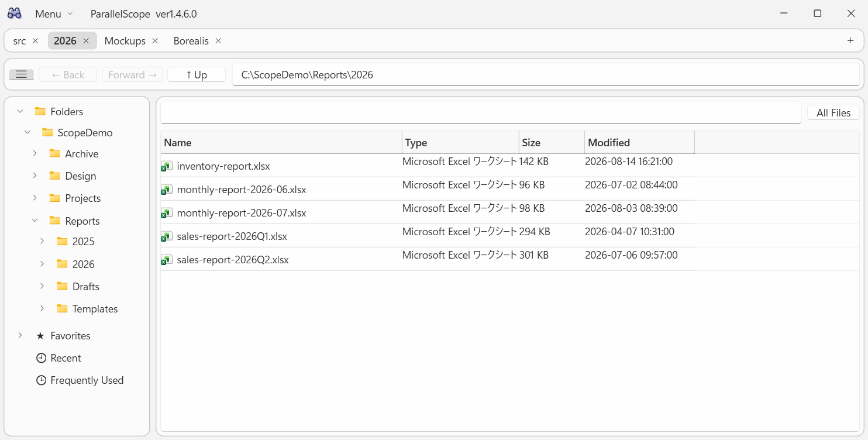Click the Recent clock icon
This screenshot has height=440, width=868.
(x=41, y=358)
